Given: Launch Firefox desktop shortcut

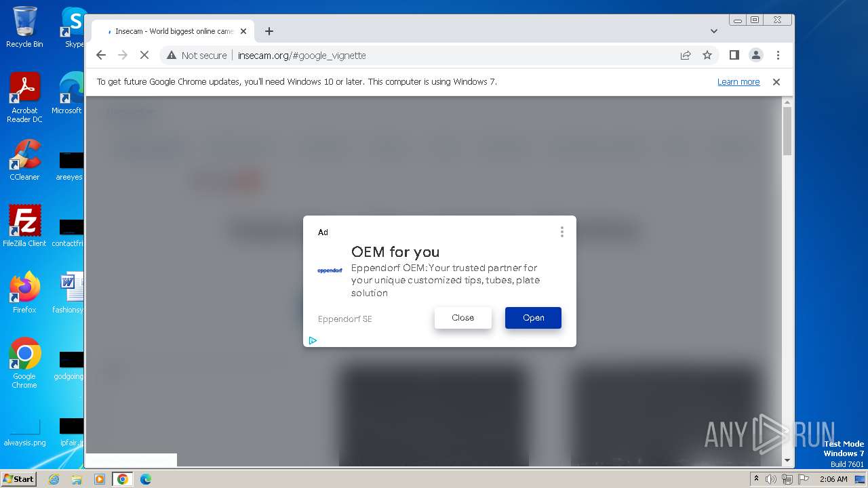Looking at the screenshot, I should pos(24,292).
